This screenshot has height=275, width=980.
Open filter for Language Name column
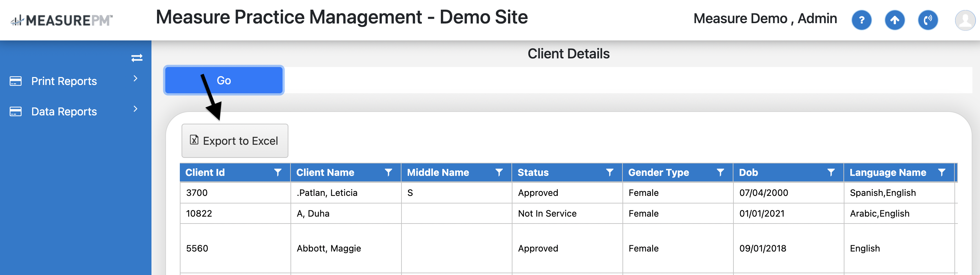click(942, 173)
